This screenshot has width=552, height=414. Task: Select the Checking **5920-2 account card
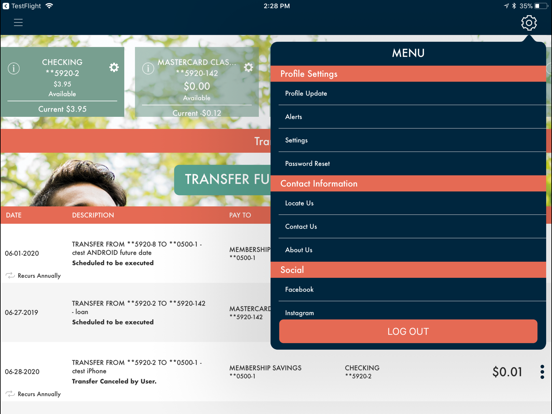[62, 82]
